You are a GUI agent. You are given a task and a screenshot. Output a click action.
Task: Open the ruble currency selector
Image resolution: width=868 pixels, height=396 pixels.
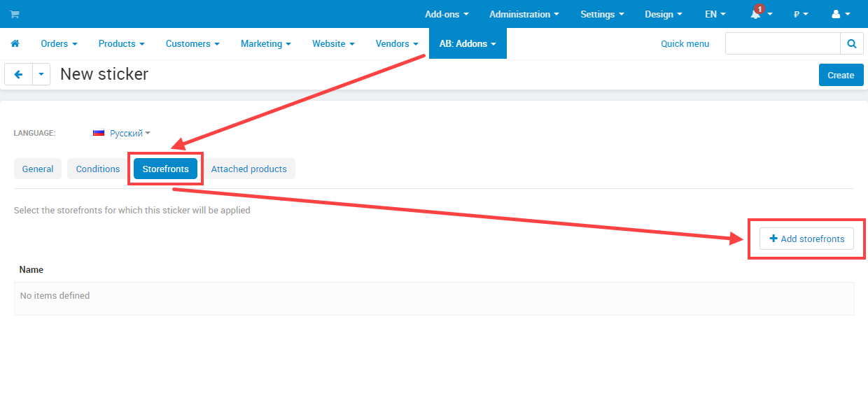pos(800,14)
